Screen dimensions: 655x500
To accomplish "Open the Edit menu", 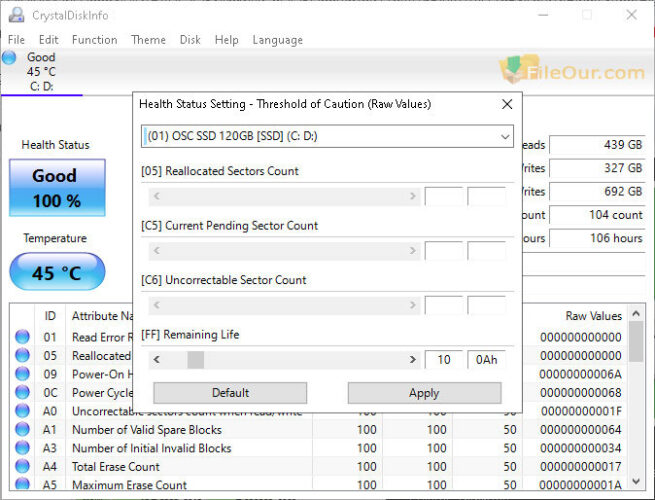I will (x=48, y=40).
